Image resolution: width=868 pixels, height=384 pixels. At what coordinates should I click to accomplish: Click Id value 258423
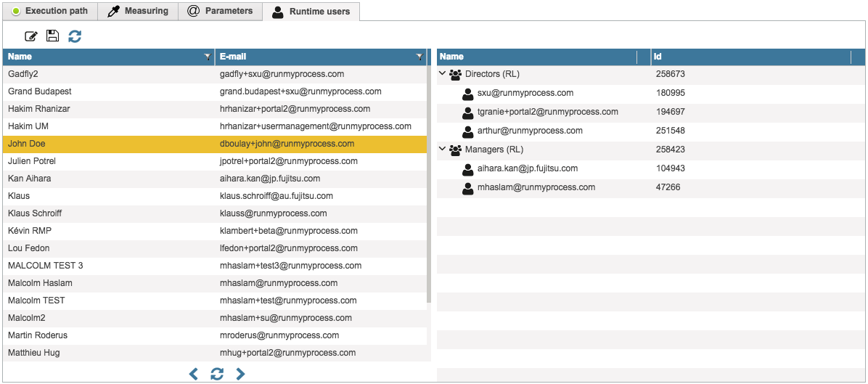pos(671,150)
